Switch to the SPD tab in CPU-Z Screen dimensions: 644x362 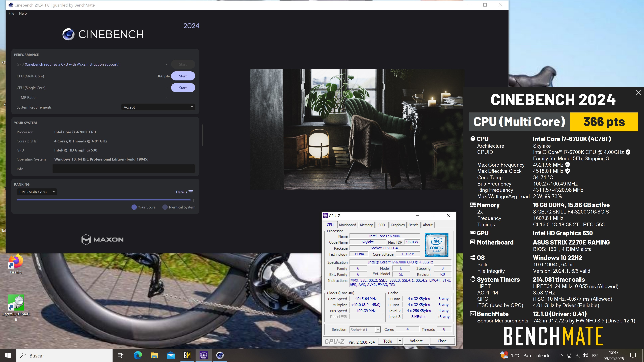coord(382,225)
